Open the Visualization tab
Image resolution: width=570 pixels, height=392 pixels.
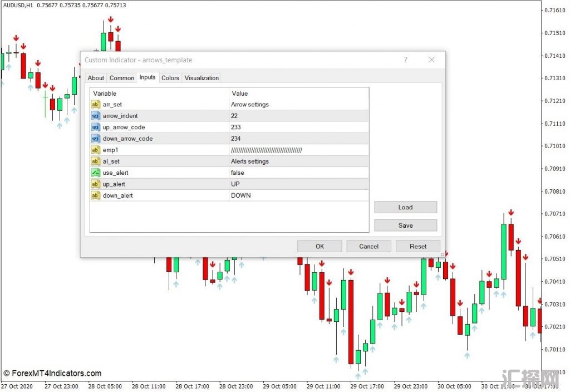pyautogui.click(x=202, y=78)
